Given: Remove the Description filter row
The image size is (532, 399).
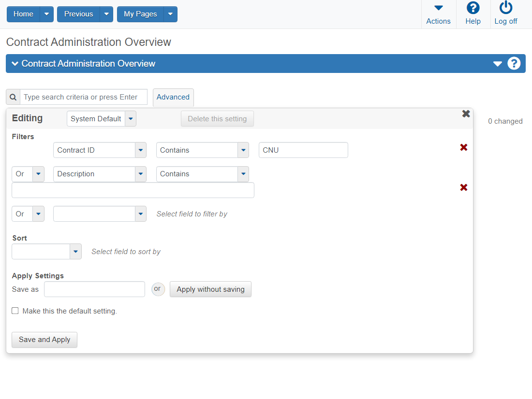Looking at the screenshot, I should point(463,187).
